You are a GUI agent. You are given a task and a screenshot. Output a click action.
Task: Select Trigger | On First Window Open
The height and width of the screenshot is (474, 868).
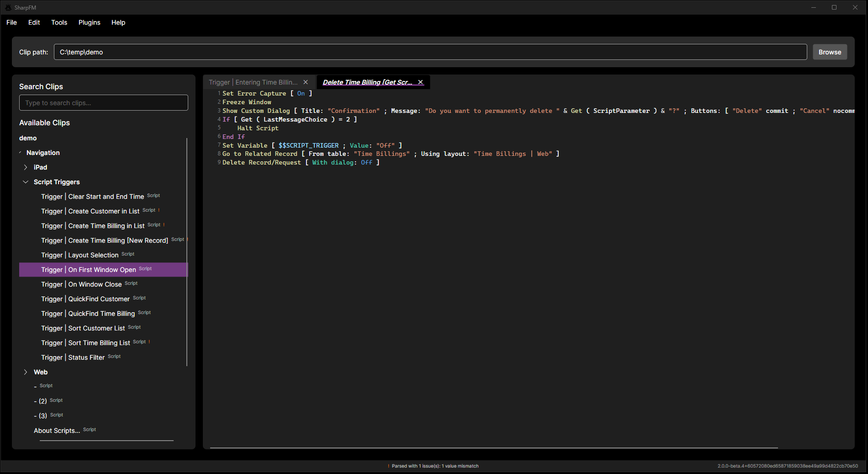coord(103,270)
